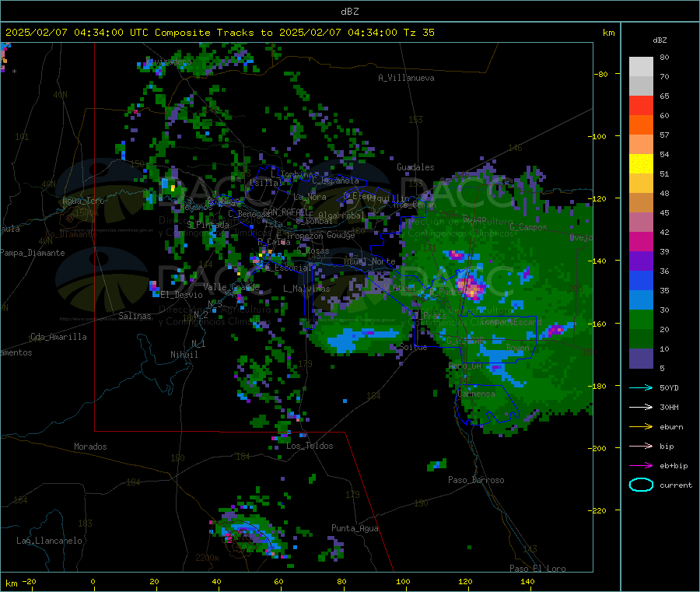Click the Cda_Amarilla map label
700x592 pixels.
click(58, 337)
